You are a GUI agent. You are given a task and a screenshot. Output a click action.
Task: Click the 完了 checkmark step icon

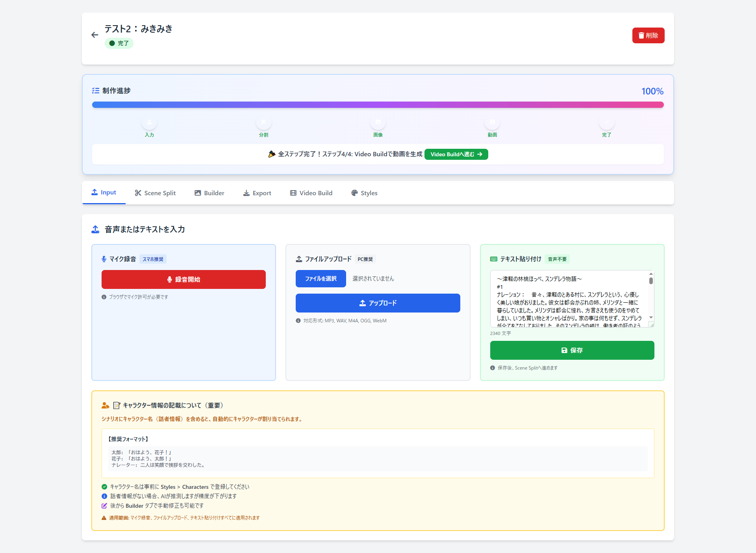tap(606, 122)
